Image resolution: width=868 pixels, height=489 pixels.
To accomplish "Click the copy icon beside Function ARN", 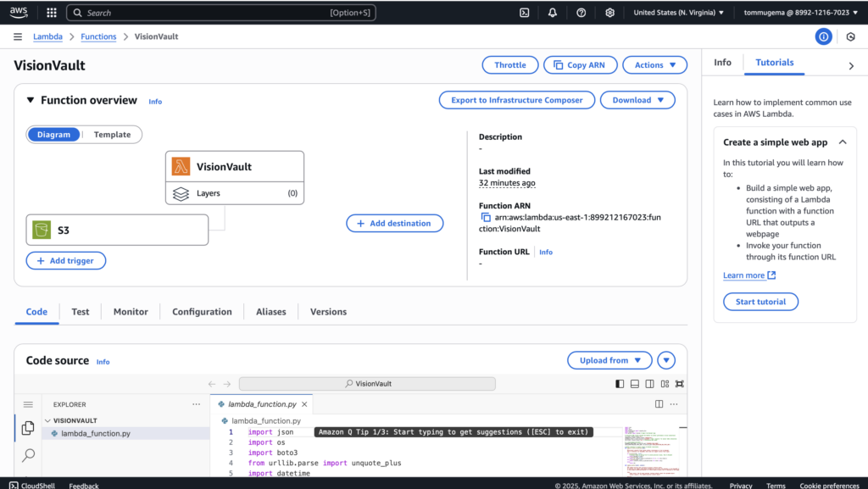I will click(486, 218).
